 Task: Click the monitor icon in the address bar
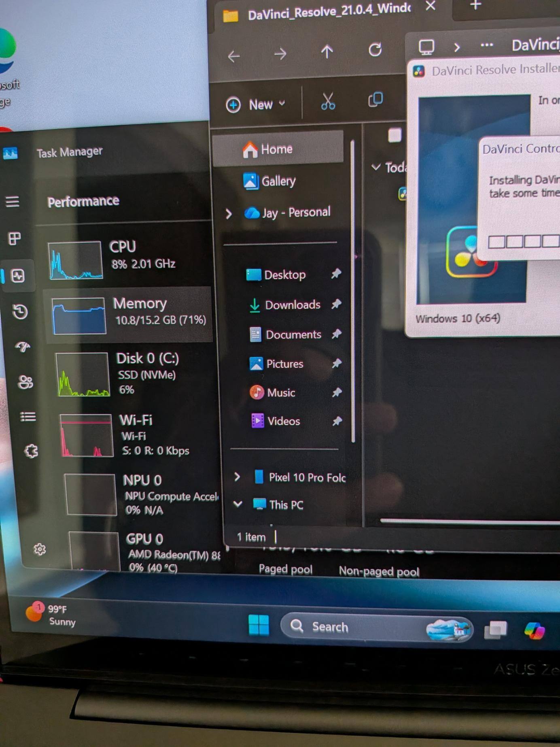[x=426, y=47]
